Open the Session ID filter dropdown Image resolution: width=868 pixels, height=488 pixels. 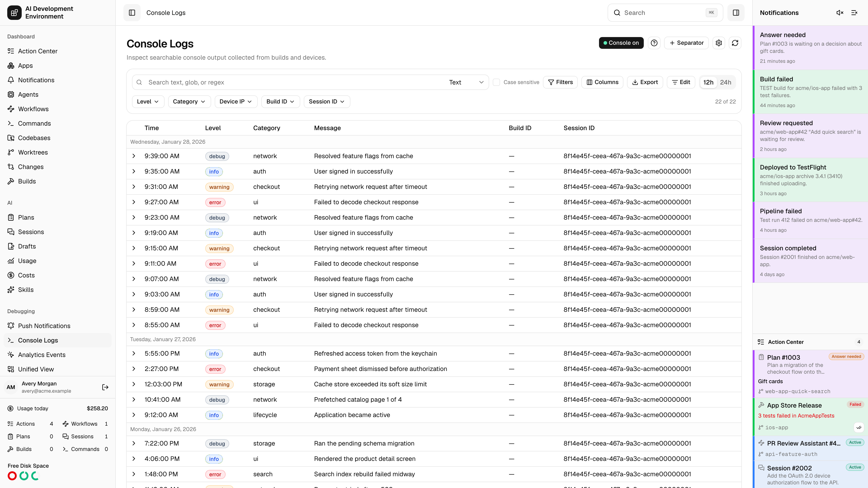[327, 102]
